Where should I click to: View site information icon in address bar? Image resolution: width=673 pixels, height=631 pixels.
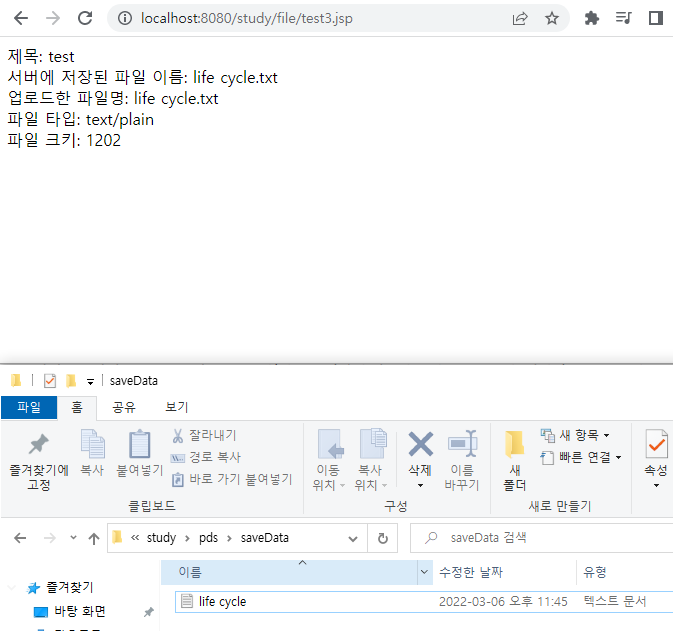pyautogui.click(x=125, y=18)
